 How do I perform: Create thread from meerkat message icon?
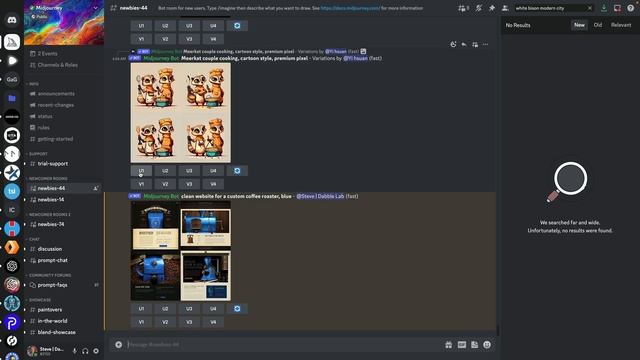(x=475, y=44)
